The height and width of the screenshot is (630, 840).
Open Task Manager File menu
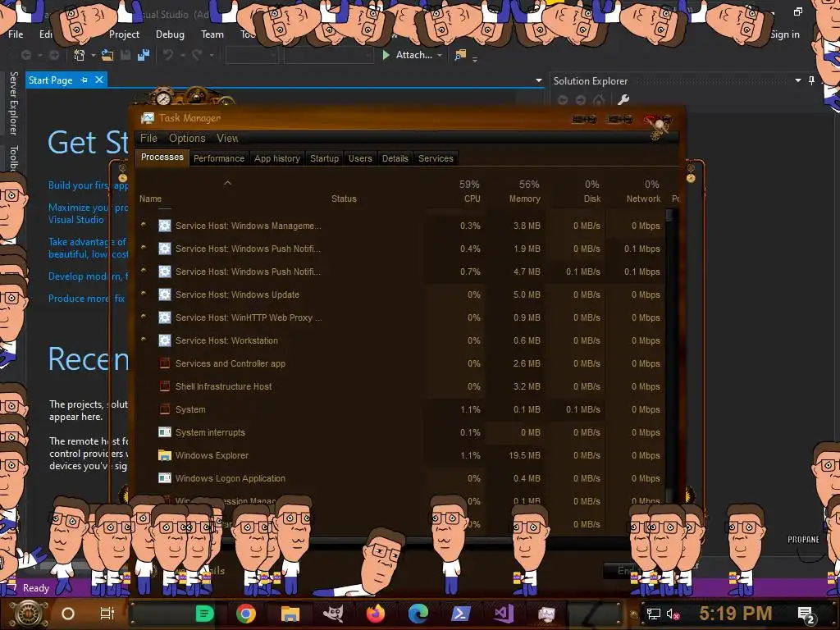click(x=148, y=138)
